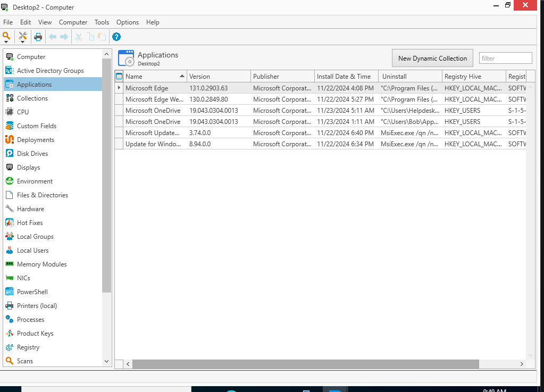Open the Options menu

[x=127, y=22]
